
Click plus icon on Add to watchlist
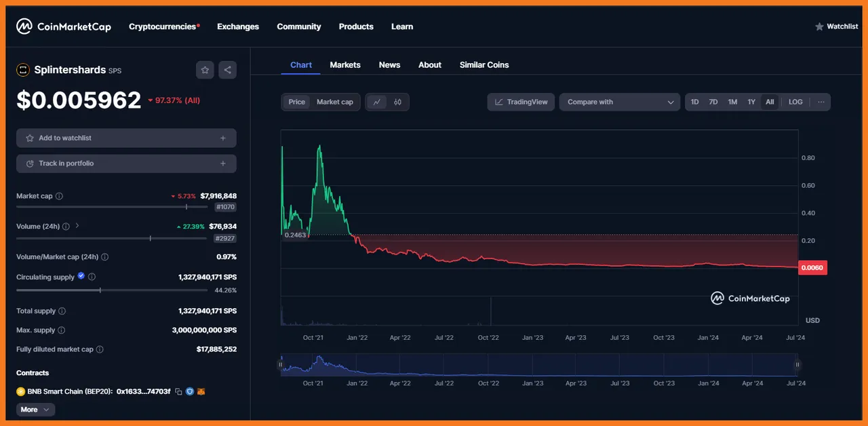click(x=223, y=138)
